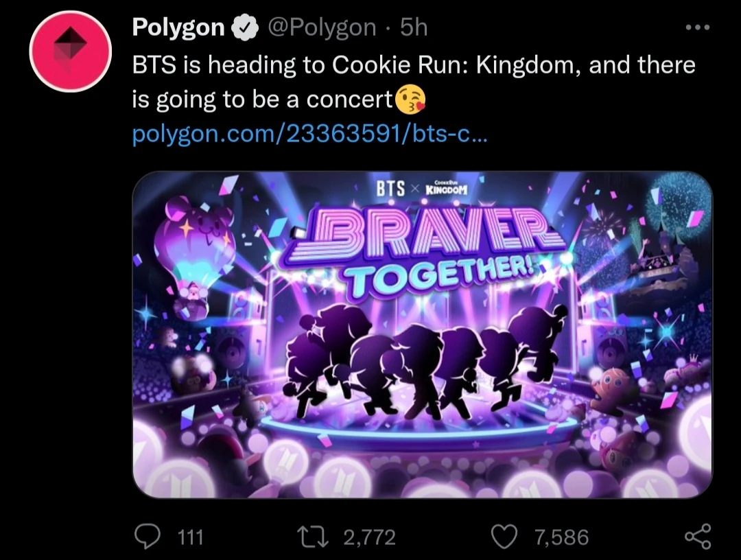Screen dimensions: 741x560
Task: Click the Polygon display name
Action: [178, 27]
